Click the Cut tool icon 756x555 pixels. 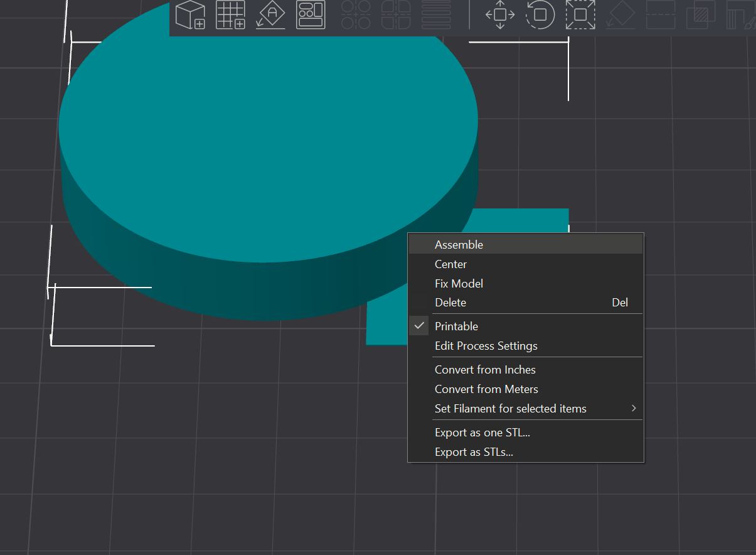(x=661, y=14)
